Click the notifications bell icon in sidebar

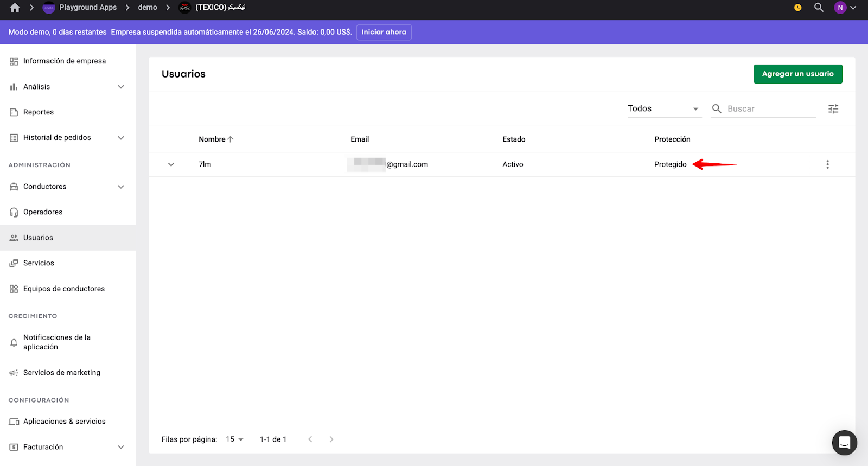pos(14,342)
